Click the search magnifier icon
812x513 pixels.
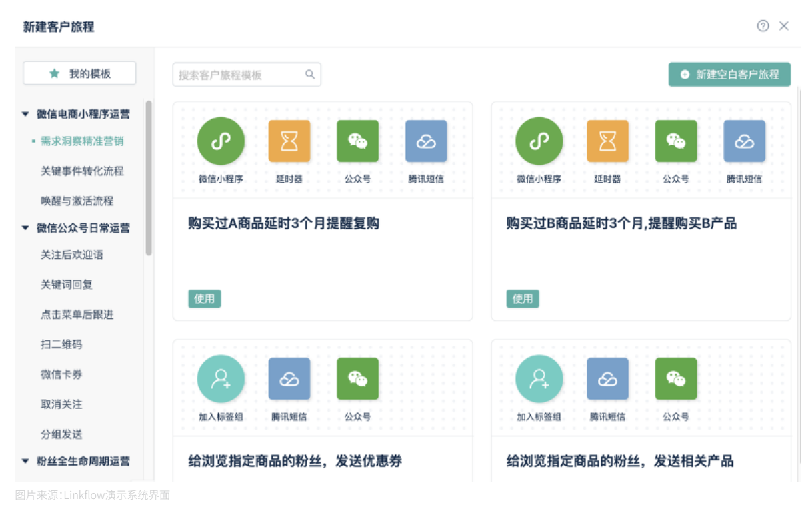pos(310,75)
